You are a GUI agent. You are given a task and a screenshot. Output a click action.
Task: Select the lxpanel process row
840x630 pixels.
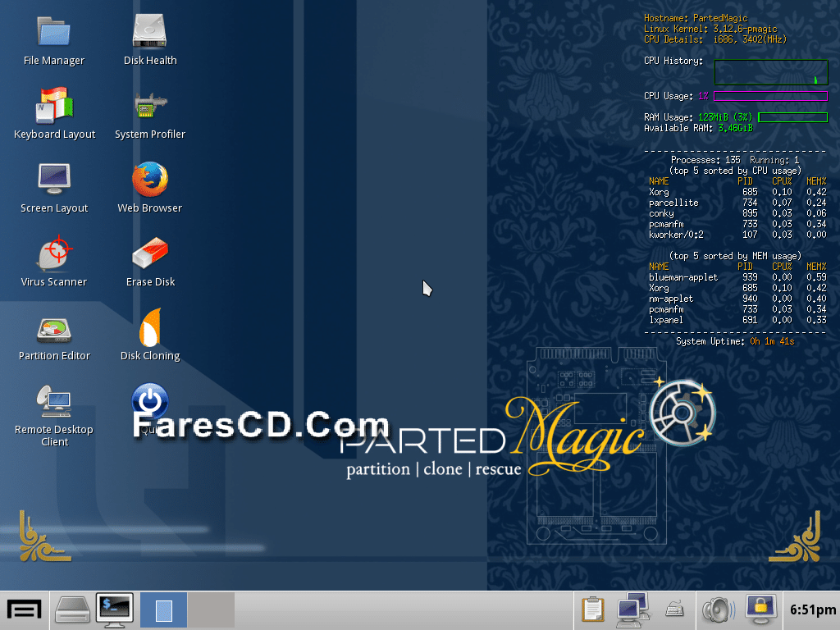coord(737,321)
